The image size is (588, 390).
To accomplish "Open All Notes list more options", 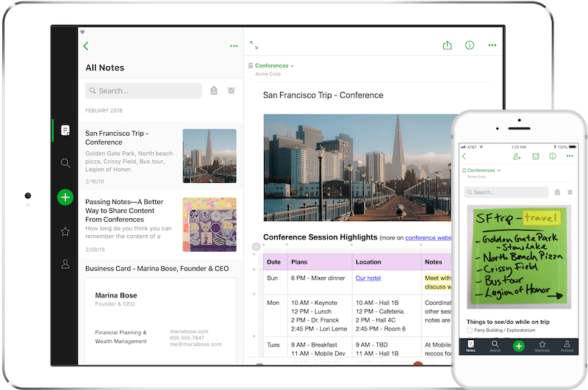I will pyautogui.click(x=234, y=46).
